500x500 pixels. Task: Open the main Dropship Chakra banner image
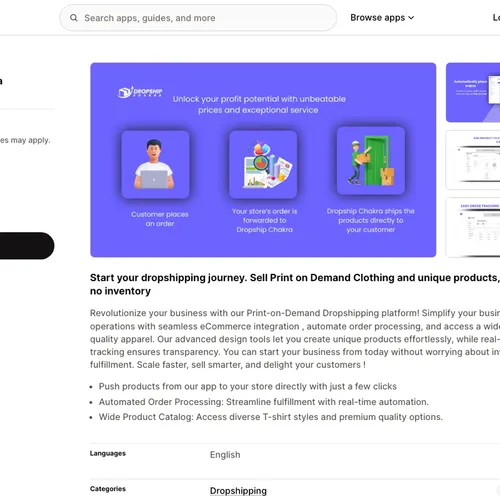[263, 160]
